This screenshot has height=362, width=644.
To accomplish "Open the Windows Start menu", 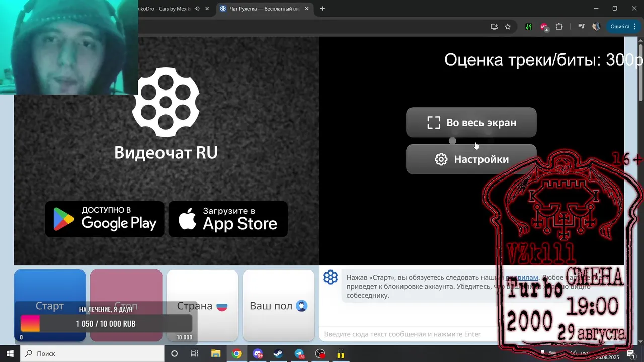I will click(10, 354).
